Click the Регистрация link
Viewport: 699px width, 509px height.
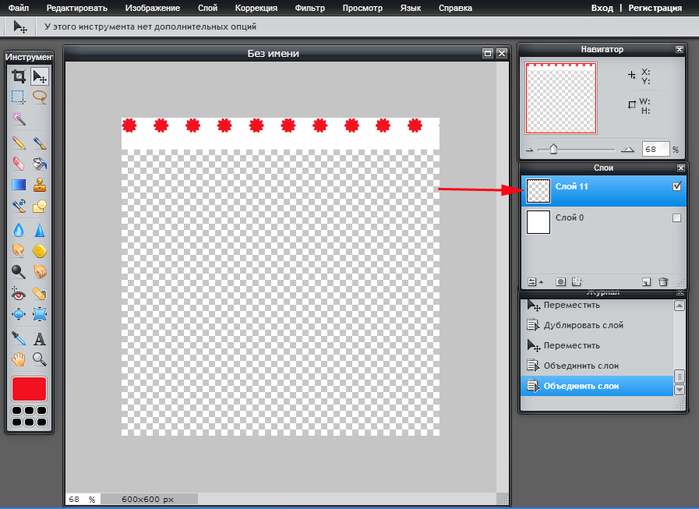click(x=655, y=8)
